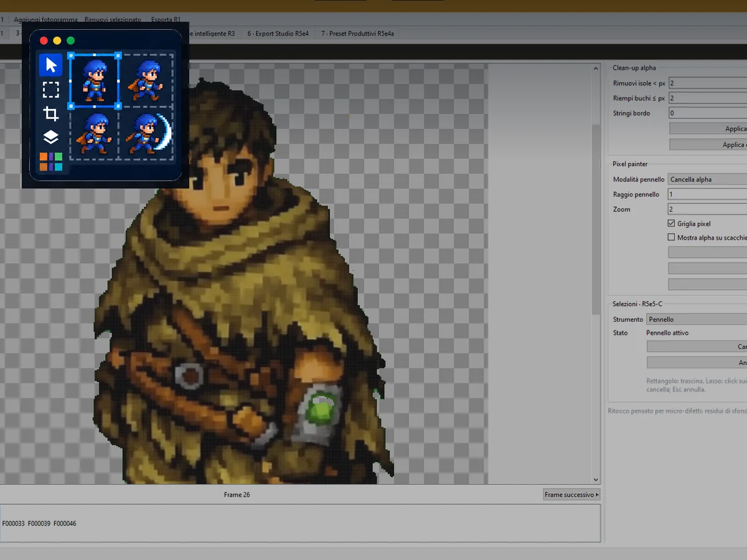
Task: Open the Esporta R1 menu item
Action: click(166, 20)
